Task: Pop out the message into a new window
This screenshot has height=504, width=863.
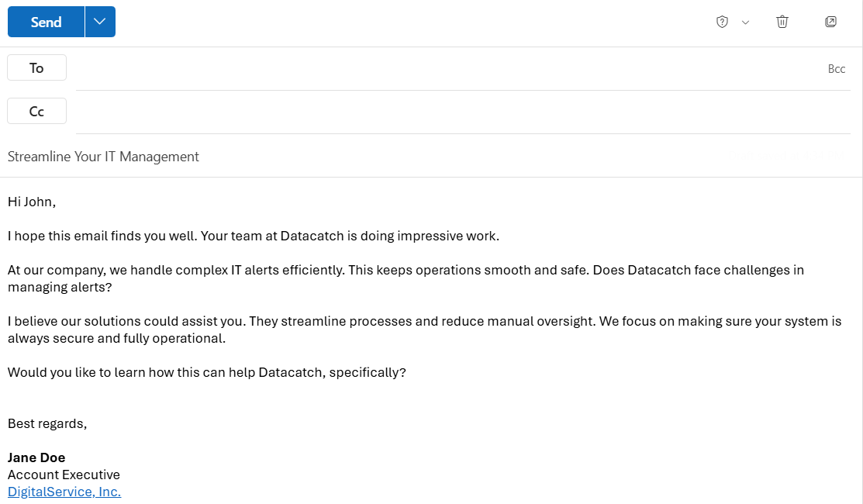Action: [830, 22]
